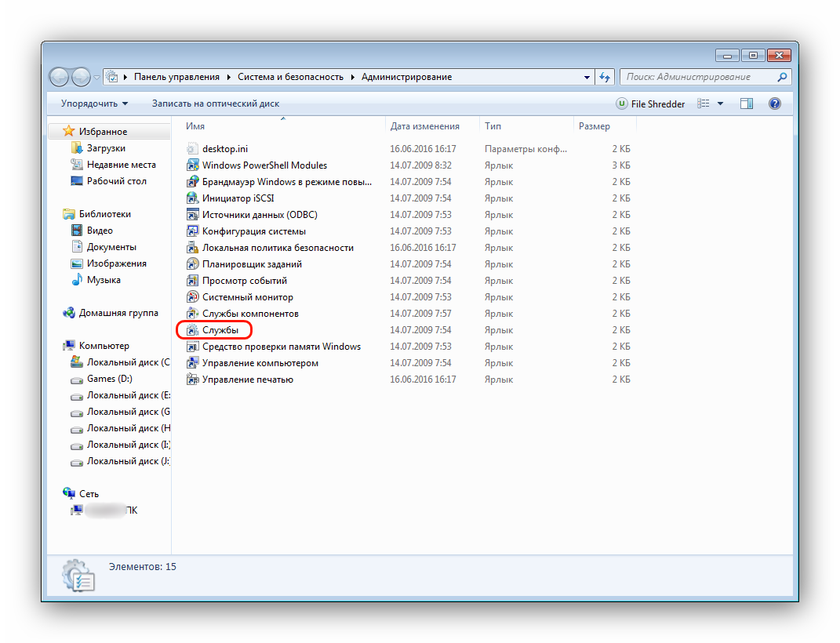The image size is (840, 643).
Task: Click the refresh address bar icon
Action: click(604, 77)
